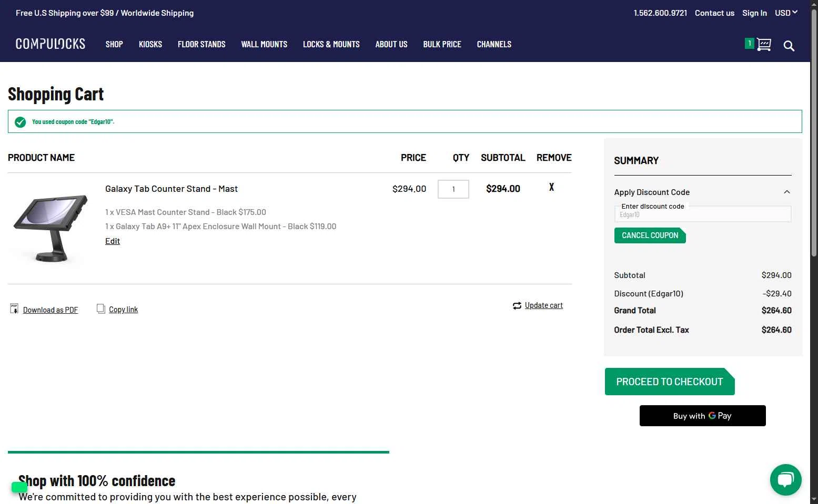Click the Update cart refresh icon

(517, 305)
